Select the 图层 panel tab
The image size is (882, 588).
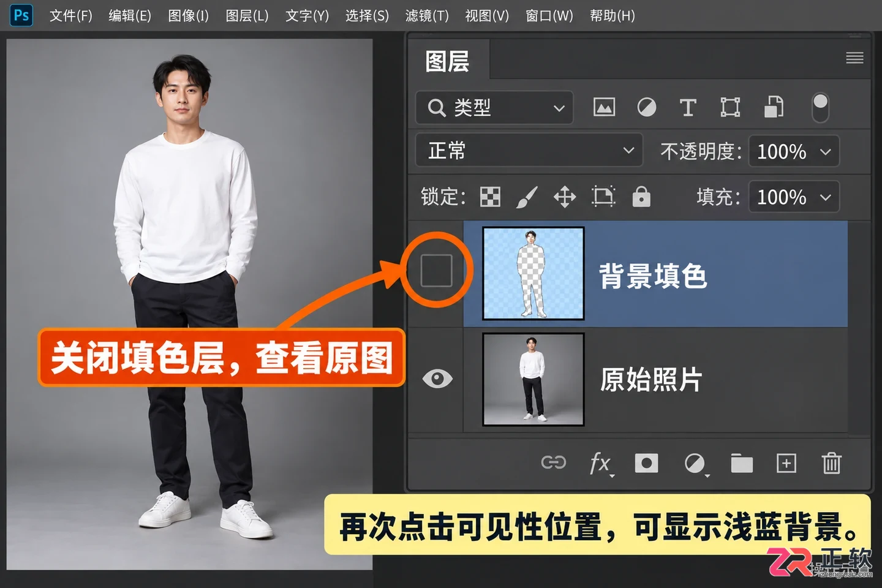coord(448,61)
